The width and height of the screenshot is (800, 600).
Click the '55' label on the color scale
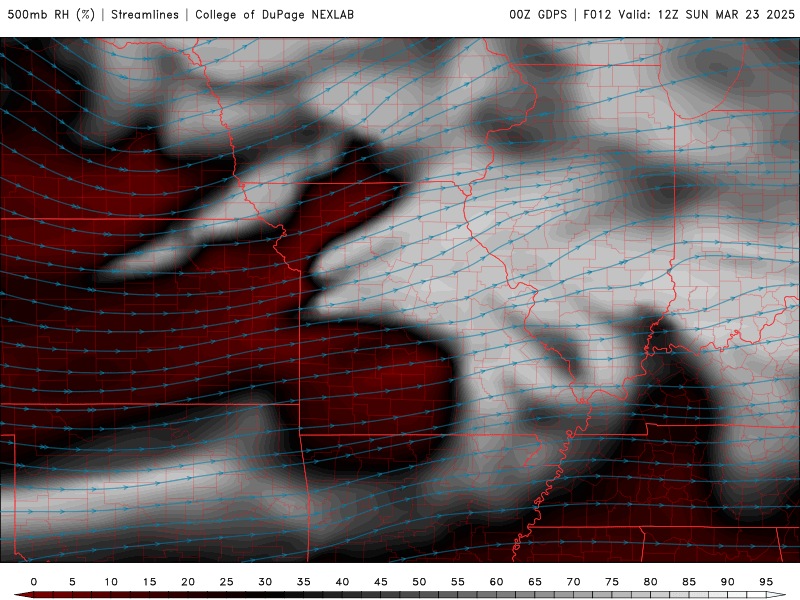coord(458,582)
